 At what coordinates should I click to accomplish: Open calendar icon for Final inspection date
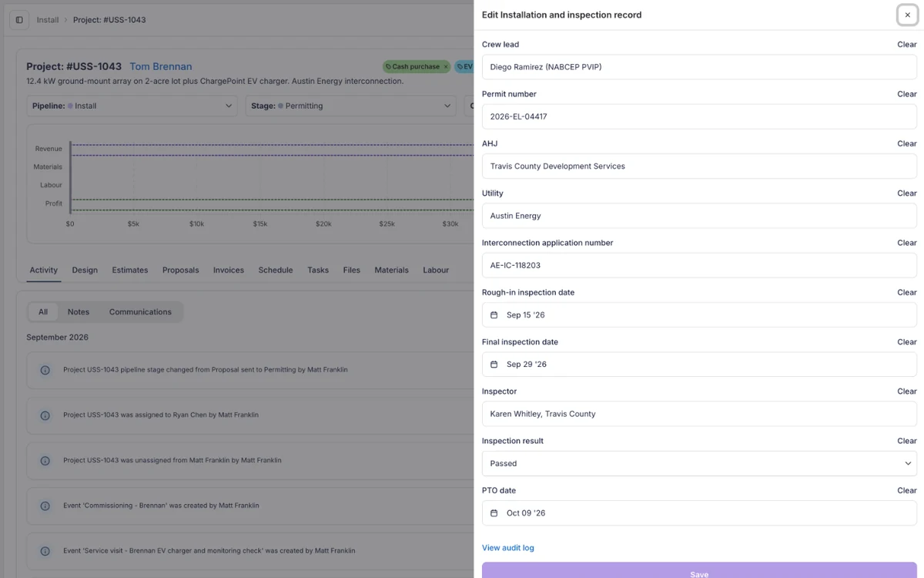point(494,365)
